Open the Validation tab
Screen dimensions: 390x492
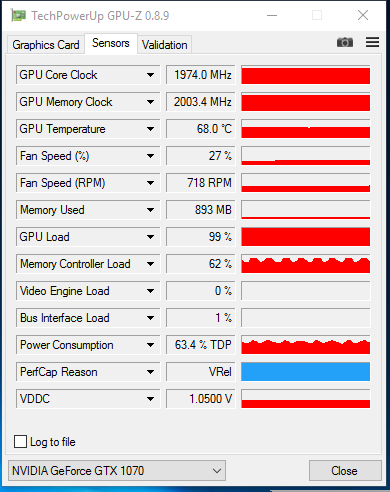[165, 45]
